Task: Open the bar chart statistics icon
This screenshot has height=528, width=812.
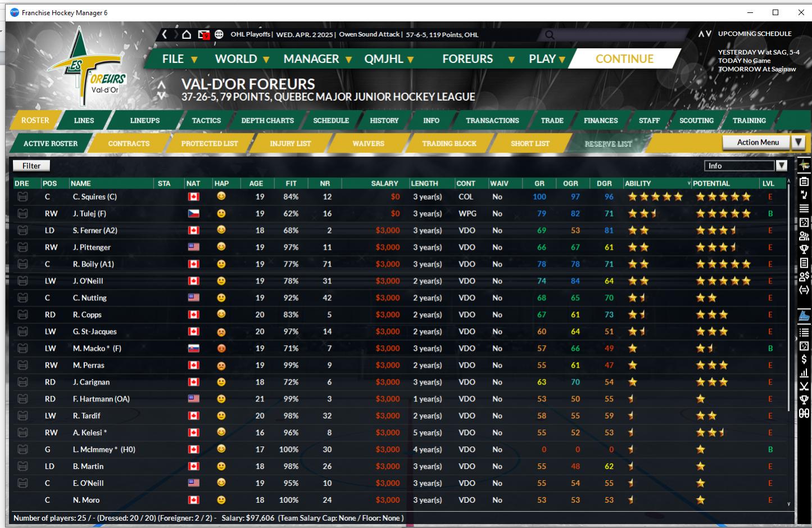Action: pyautogui.click(x=804, y=373)
